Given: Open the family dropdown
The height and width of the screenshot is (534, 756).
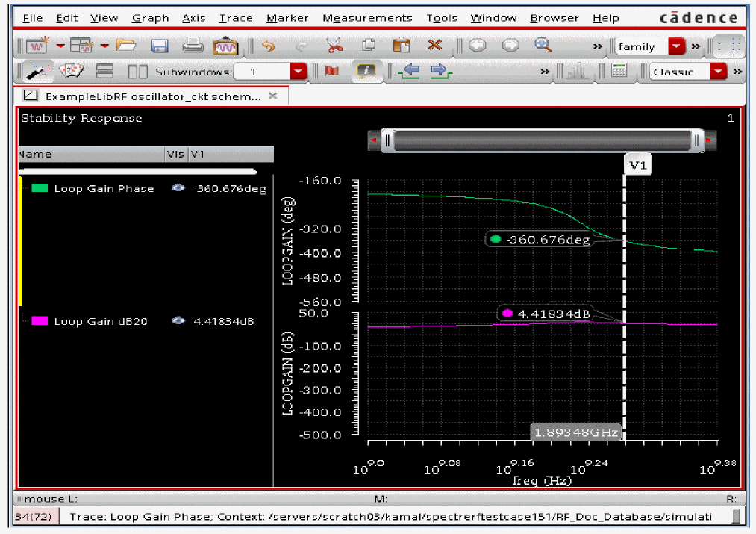Looking at the screenshot, I should tap(677, 46).
